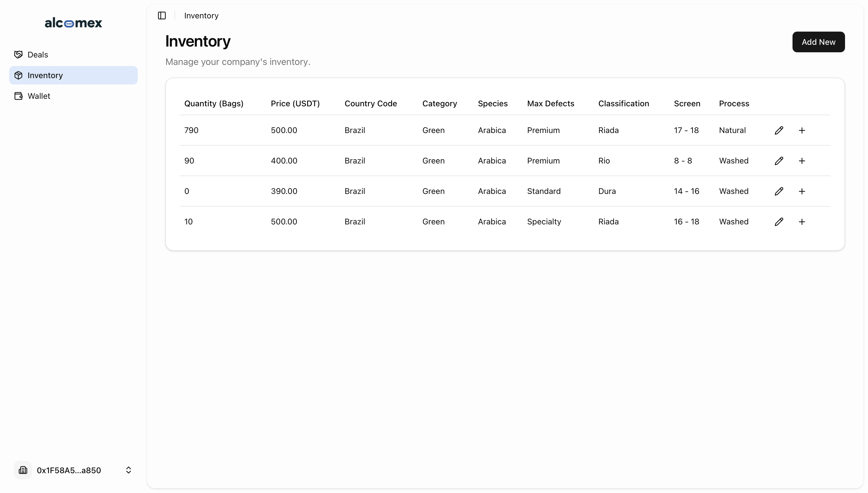Click the 17 - 18 screen cell
Viewport: 868px width, 493px height.
click(x=686, y=130)
